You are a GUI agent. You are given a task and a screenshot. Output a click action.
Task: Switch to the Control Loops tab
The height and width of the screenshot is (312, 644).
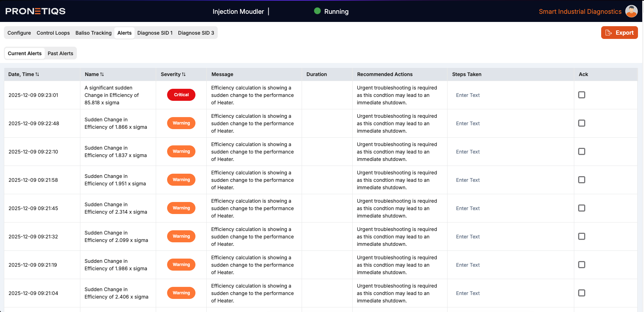pos(53,33)
